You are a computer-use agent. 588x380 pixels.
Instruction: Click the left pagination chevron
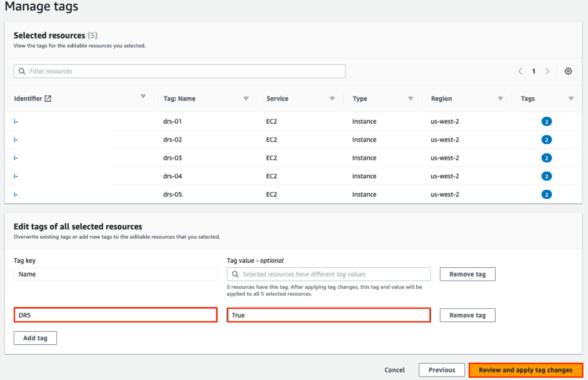[520, 71]
